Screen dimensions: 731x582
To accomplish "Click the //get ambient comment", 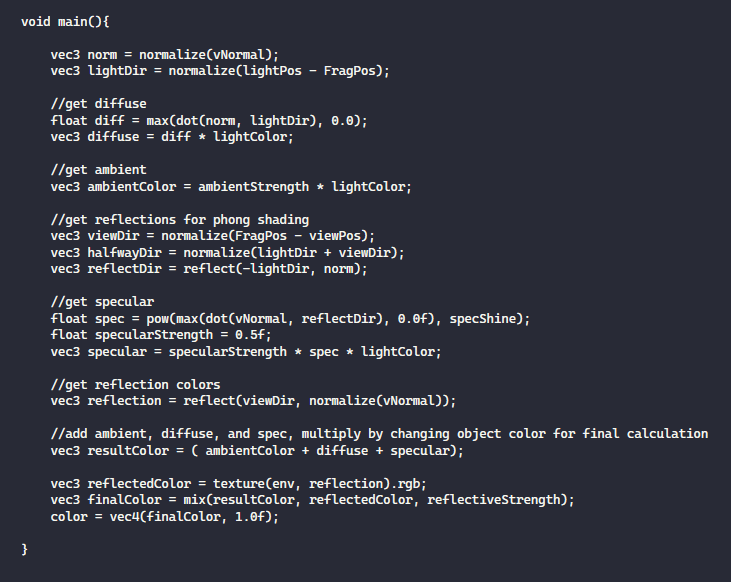I will point(98,170).
